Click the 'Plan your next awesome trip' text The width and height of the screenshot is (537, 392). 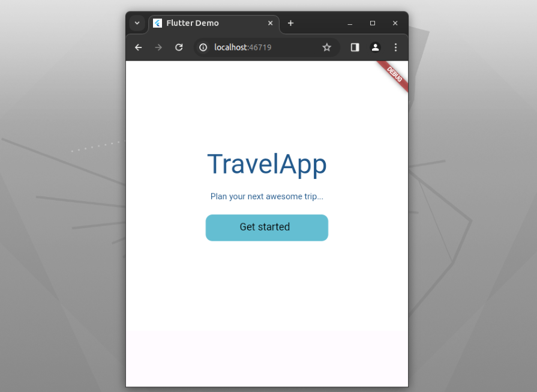pos(266,196)
